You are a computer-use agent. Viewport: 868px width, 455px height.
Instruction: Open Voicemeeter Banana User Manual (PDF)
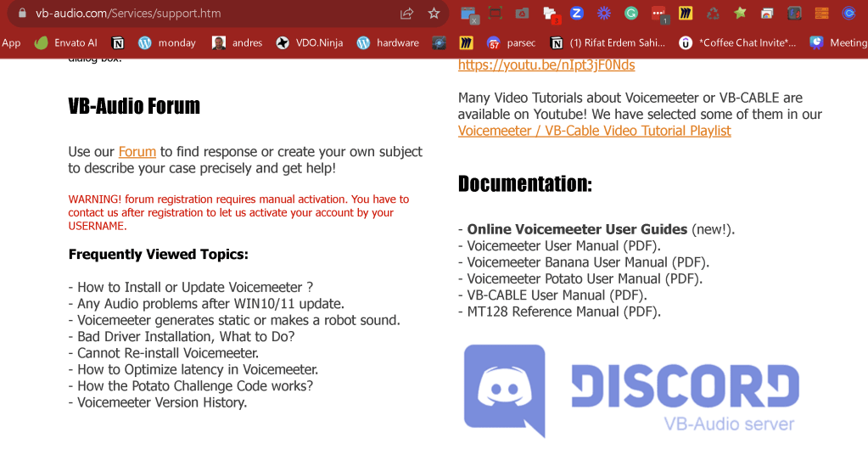(x=588, y=262)
